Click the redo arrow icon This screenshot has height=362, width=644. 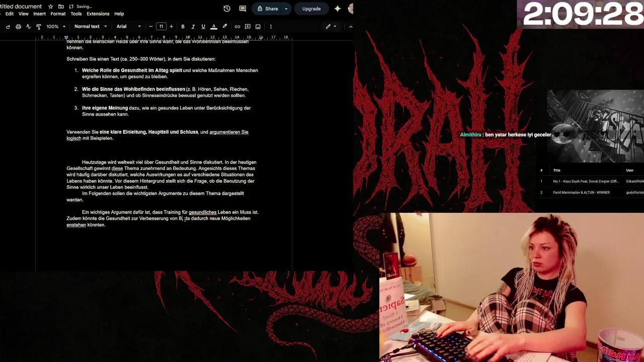tap(8, 27)
